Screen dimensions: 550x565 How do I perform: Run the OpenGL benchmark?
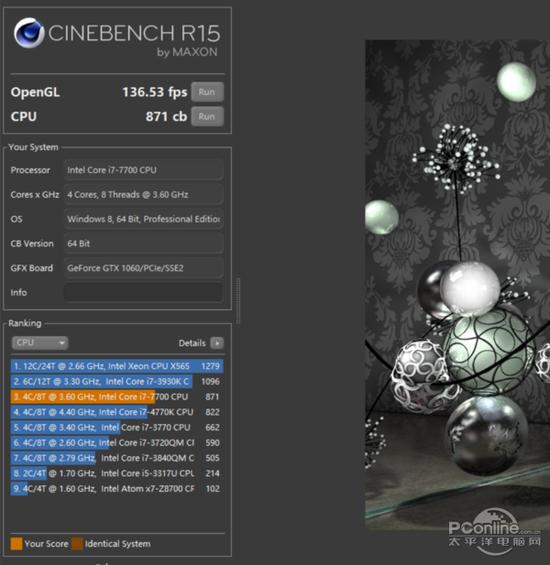[207, 92]
